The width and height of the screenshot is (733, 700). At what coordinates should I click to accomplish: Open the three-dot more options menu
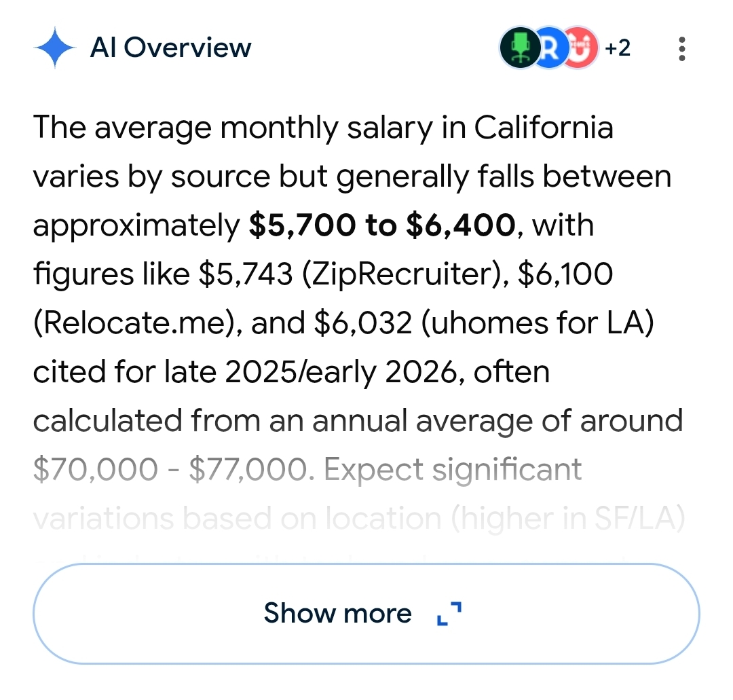[681, 49]
